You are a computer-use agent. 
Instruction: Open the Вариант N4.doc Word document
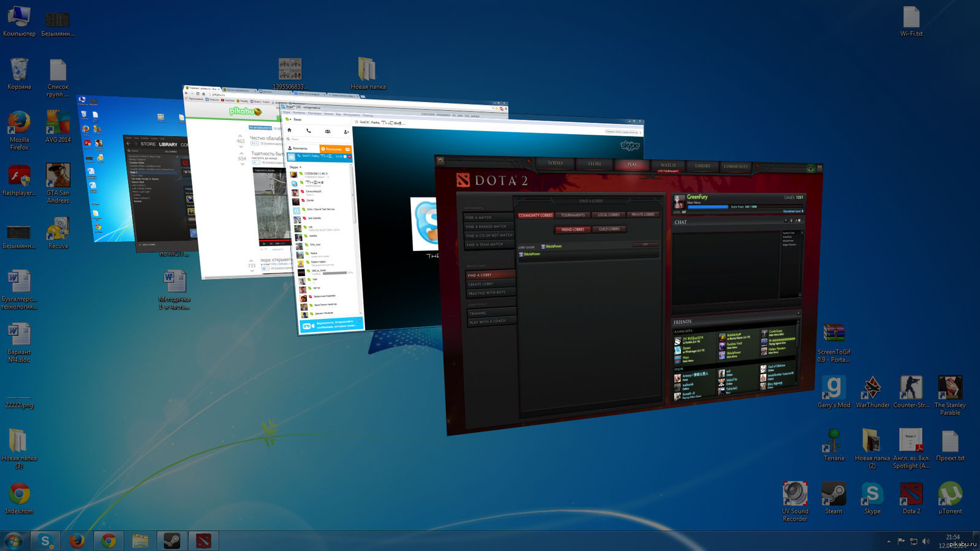(19, 343)
